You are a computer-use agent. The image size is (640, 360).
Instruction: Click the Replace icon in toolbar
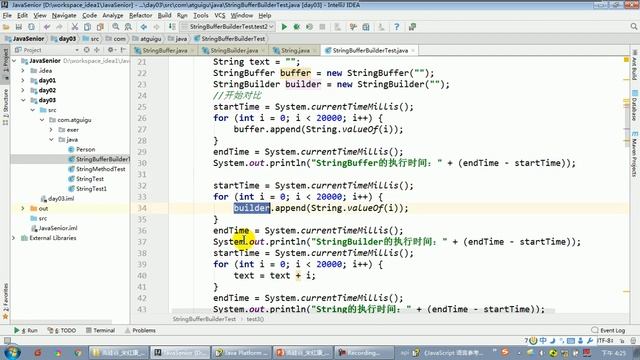[128, 27]
